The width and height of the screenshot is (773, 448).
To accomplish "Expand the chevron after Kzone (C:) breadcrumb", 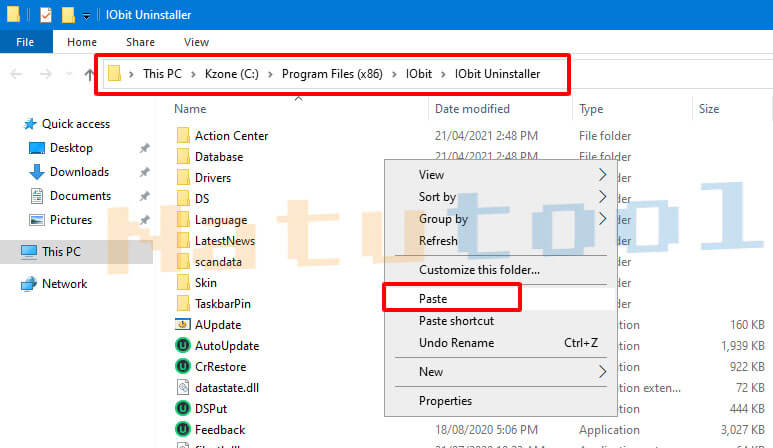I will (270, 74).
